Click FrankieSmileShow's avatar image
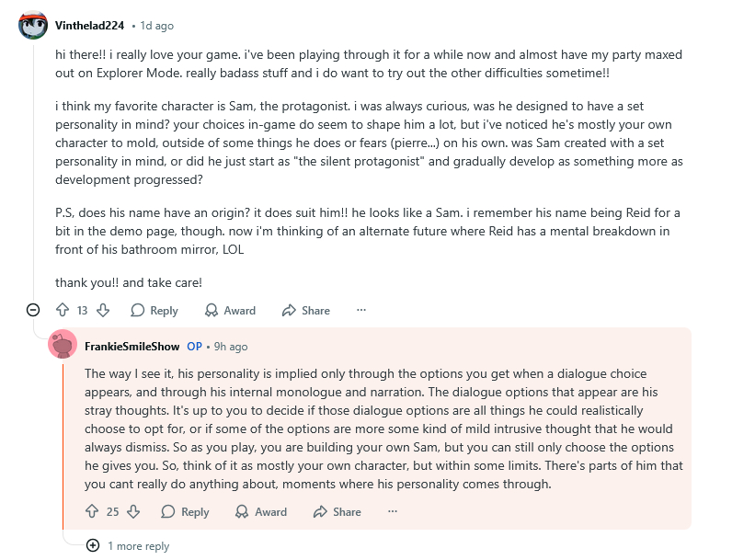The height and width of the screenshot is (560, 732). 63,345
